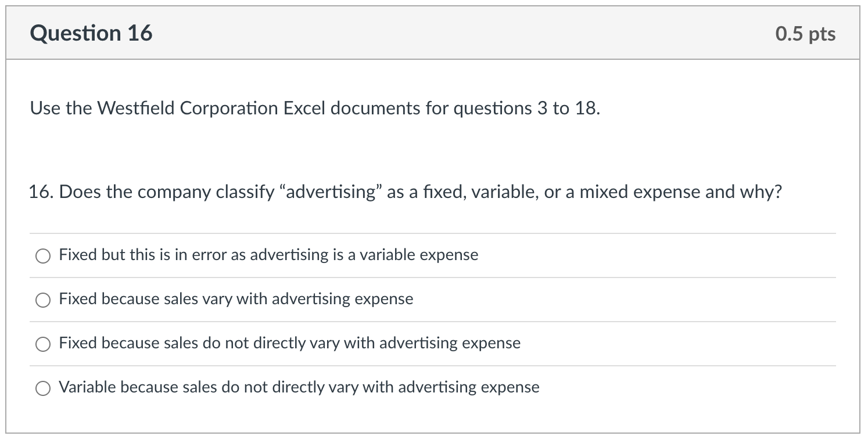
Task: Click answer text 'Fixed because sales vary with advertising expense'
Action: point(236,299)
